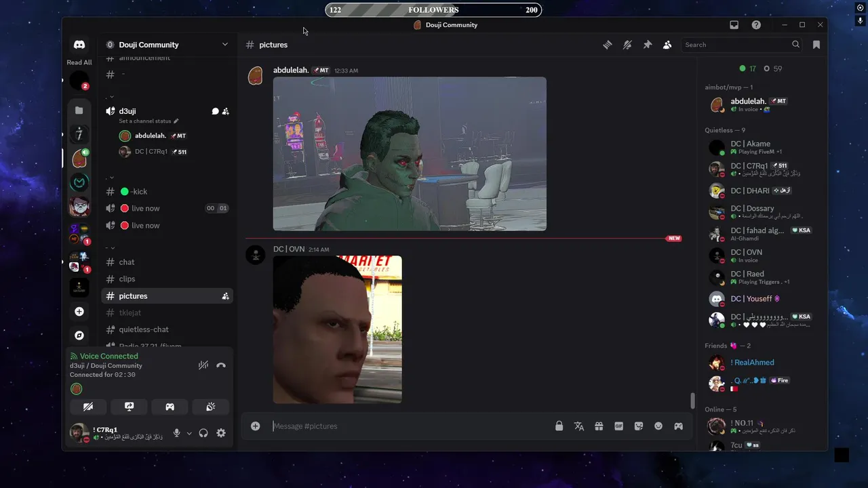Image resolution: width=868 pixels, height=488 pixels.
Task: Open the bookmarks icon in header
Action: (x=816, y=45)
